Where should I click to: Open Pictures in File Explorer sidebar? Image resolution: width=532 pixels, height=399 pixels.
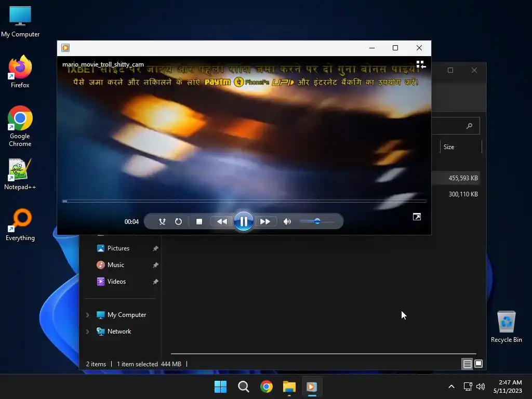point(118,248)
